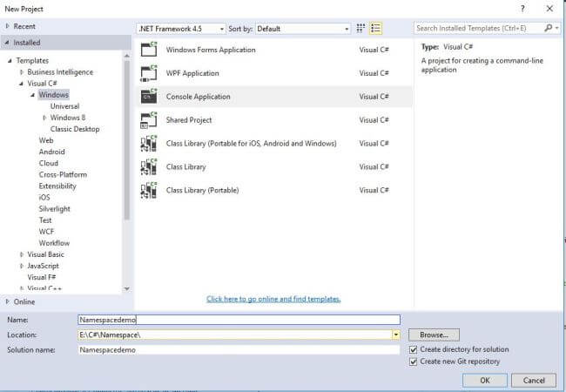Expand the Recent section
The width and height of the screenshot is (566, 392).
pyautogui.click(x=7, y=26)
